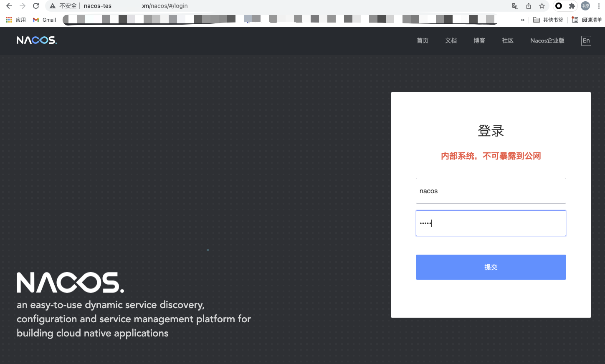Viewport: 605px width, 364px height.
Task: Go back to the previous browser page
Action: [9, 6]
